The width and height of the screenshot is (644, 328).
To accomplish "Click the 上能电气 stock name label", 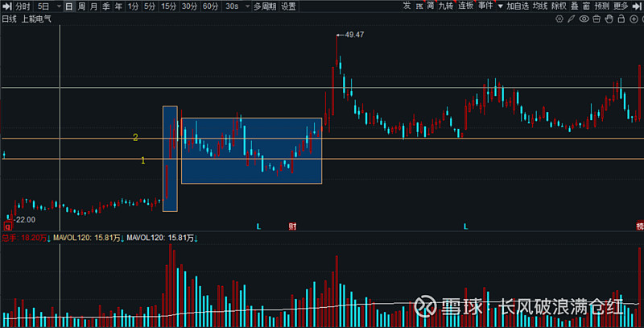I will (x=36, y=19).
